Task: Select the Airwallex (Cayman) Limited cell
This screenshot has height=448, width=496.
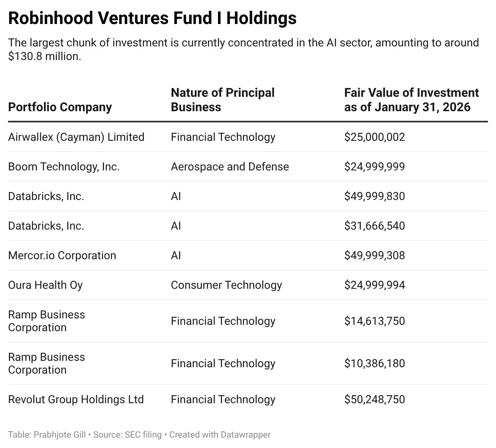Action: [76, 137]
